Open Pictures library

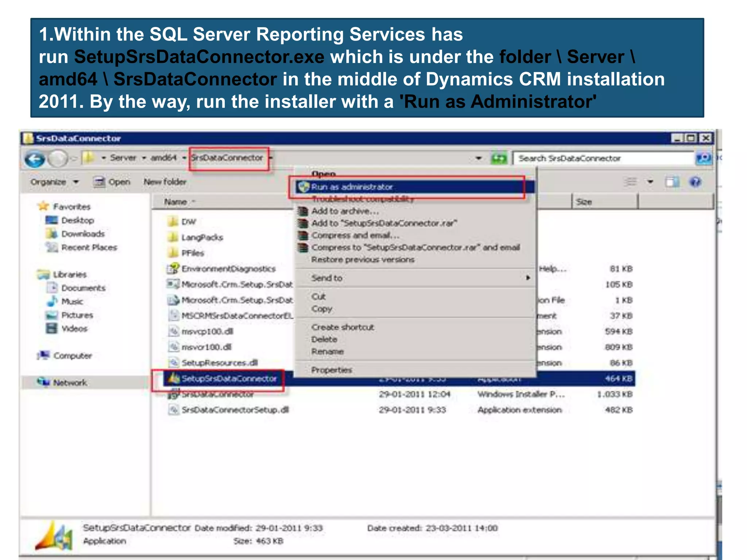click(70, 315)
